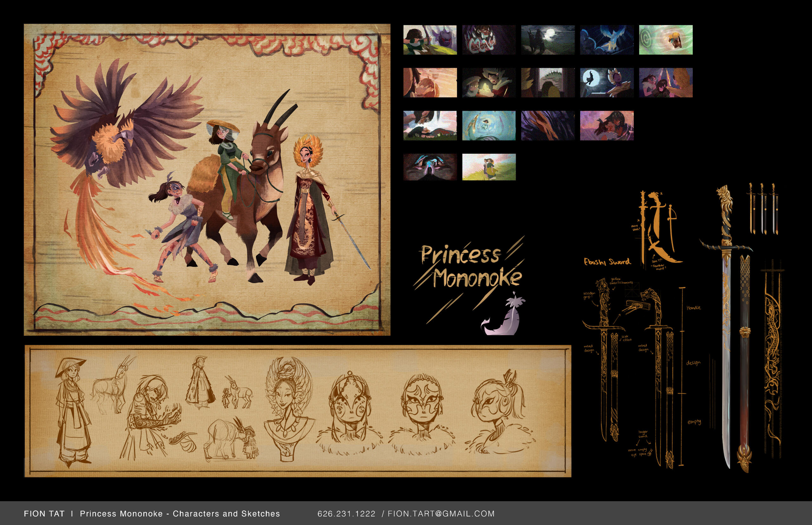
Task: Open the full moon night scene thumbnail
Action: click(x=547, y=40)
